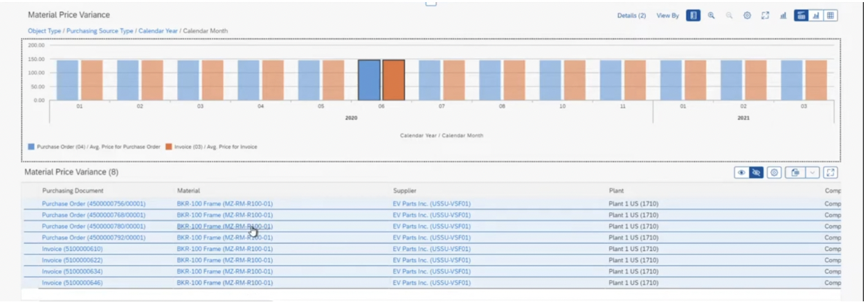Select the orange bar for month 03 of 2021
The height and width of the screenshot is (302, 868).
816,80
